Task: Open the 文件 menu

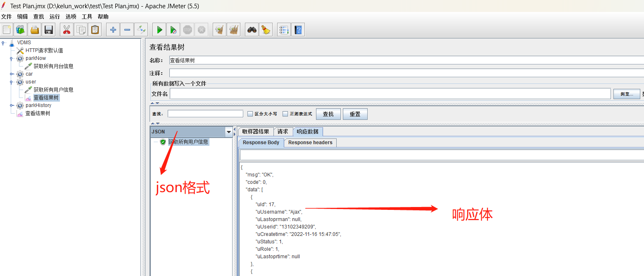Action: pos(6,17)
